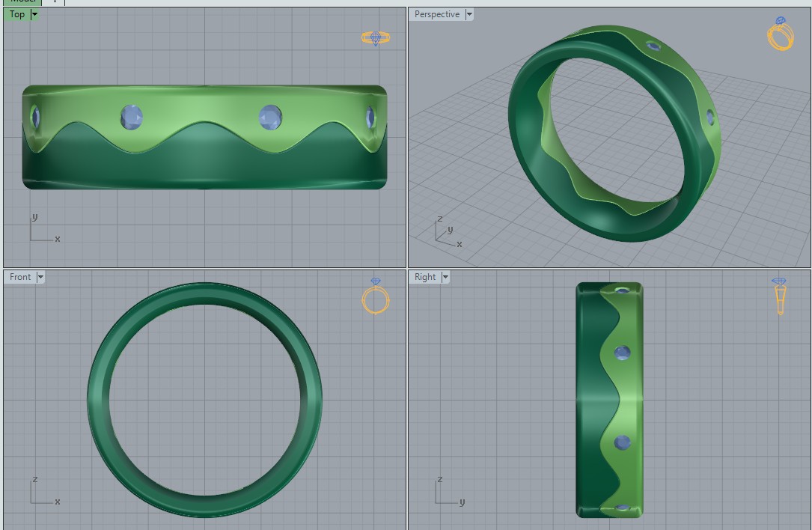Click the z-y axis indicator in Right viewport
The width and height of the screenshot is (812, 530).
pos(448,493)
